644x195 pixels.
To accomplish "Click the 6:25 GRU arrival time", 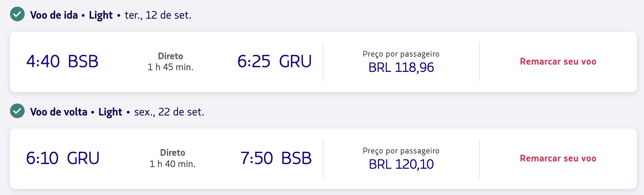I will 274,62.
